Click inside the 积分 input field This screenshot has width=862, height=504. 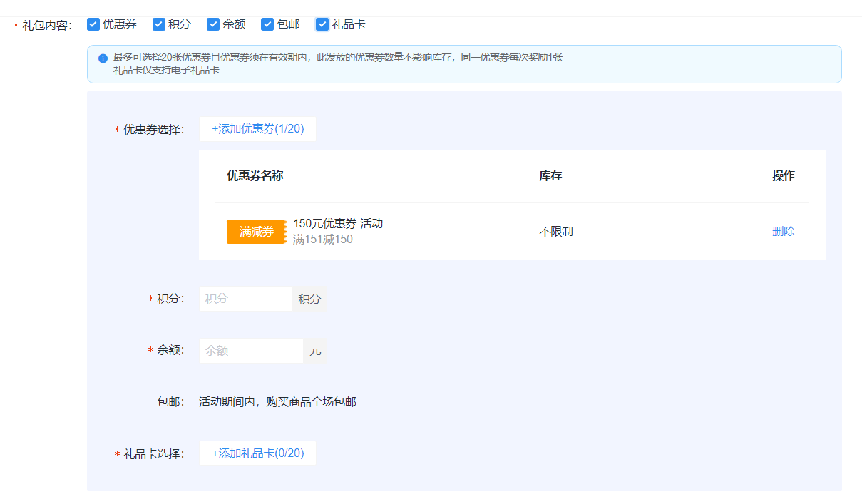245,299
